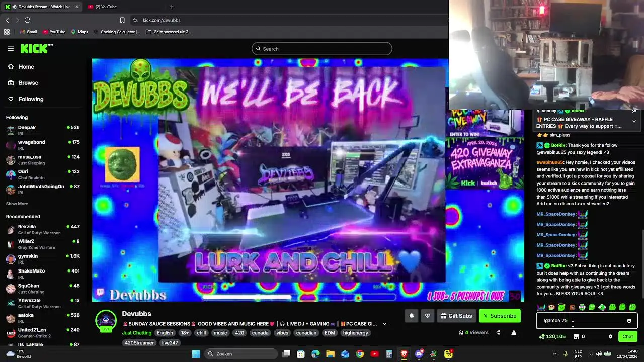Open Deepak's channel in Following list
The width and height of the screenshot is (644, 362).
(43, 130)
